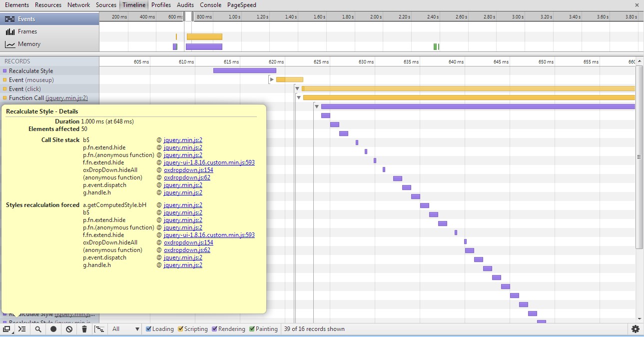Expand the Event (mouseup) record arrow
This screenshot has width=644, height=337.
click(x=272, y=79)
